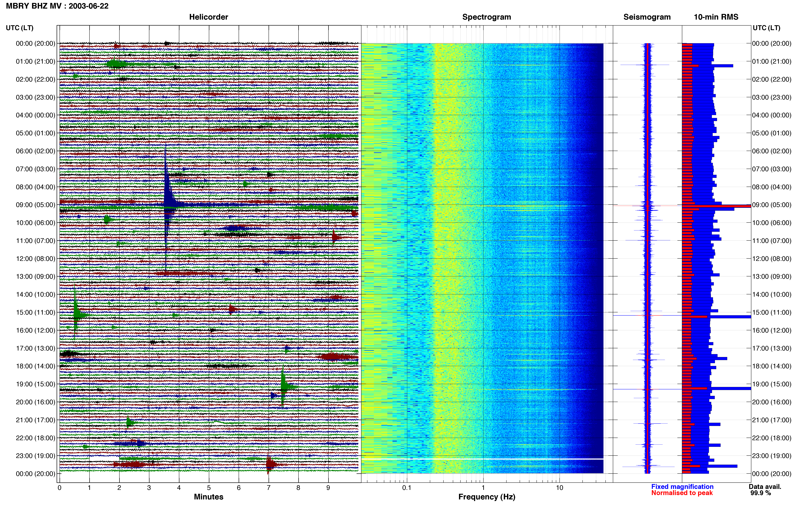Click the left '01:00 (21:00)' time label

36,61
